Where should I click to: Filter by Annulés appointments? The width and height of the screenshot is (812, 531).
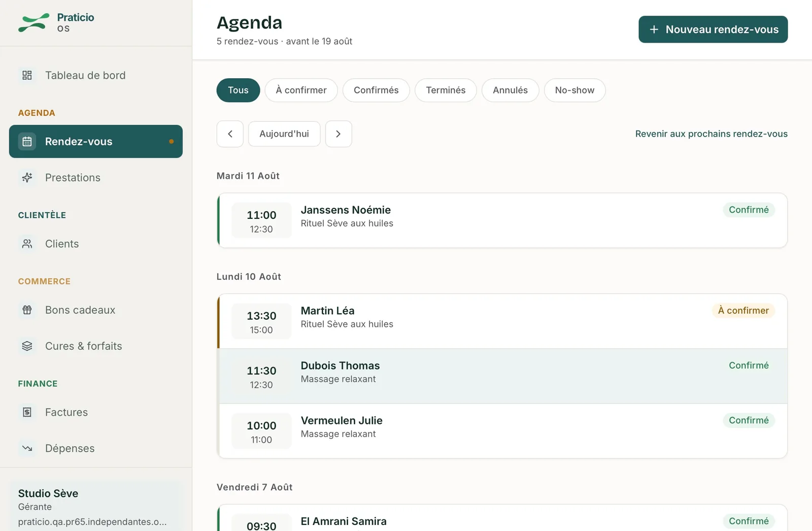[x=510, y=90]
